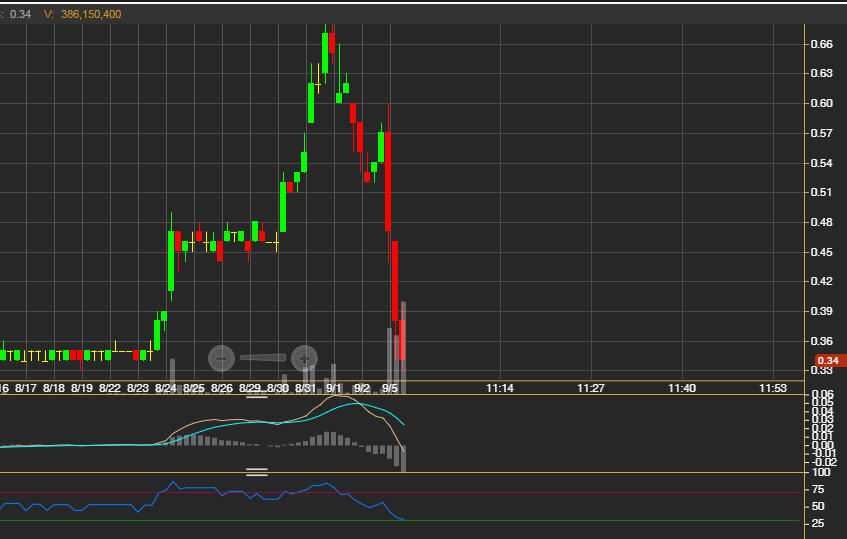
Task: Click the 8/31 date label
Action: (306, 388)
